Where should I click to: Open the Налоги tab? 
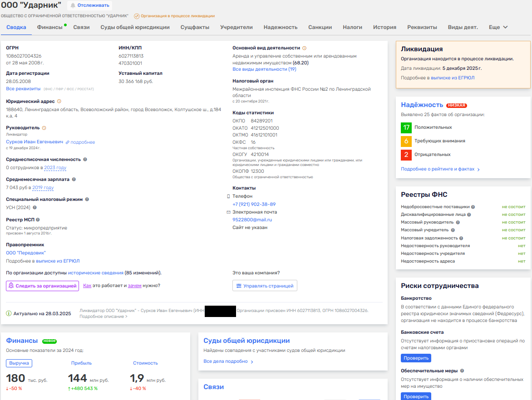353,27
